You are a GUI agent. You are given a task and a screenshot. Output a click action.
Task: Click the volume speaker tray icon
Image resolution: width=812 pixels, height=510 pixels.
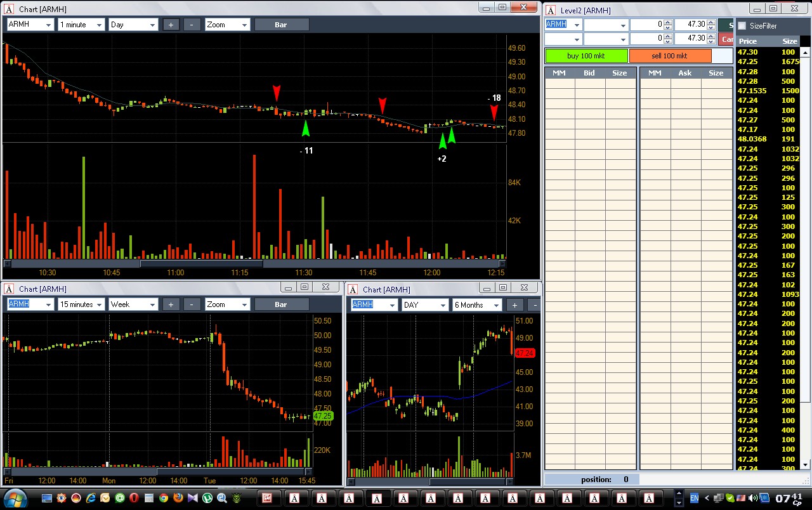click(x=753, y=498)
